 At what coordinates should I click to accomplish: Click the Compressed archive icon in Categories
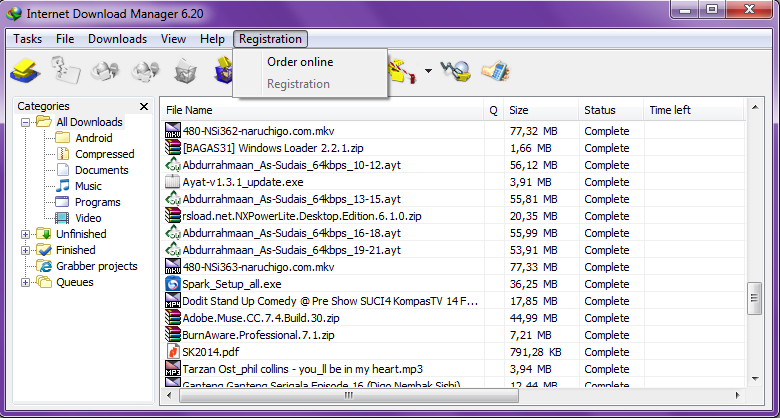click(63, 154)
